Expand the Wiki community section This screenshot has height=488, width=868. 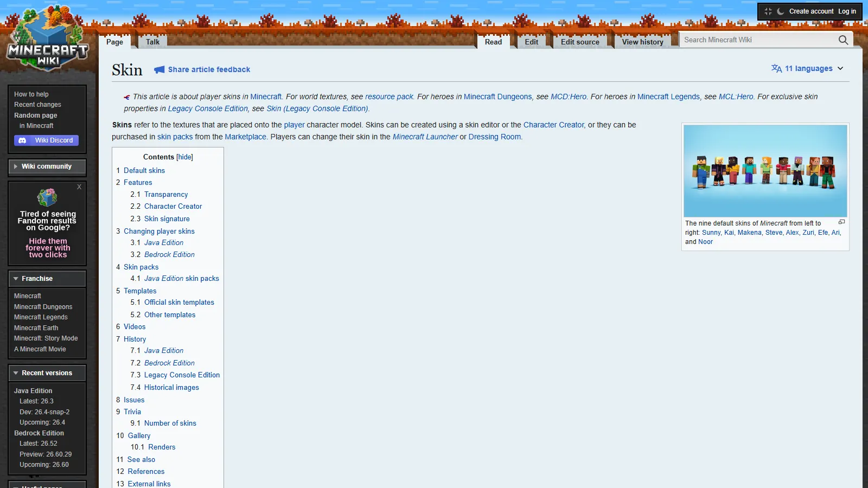pos(47,166)
